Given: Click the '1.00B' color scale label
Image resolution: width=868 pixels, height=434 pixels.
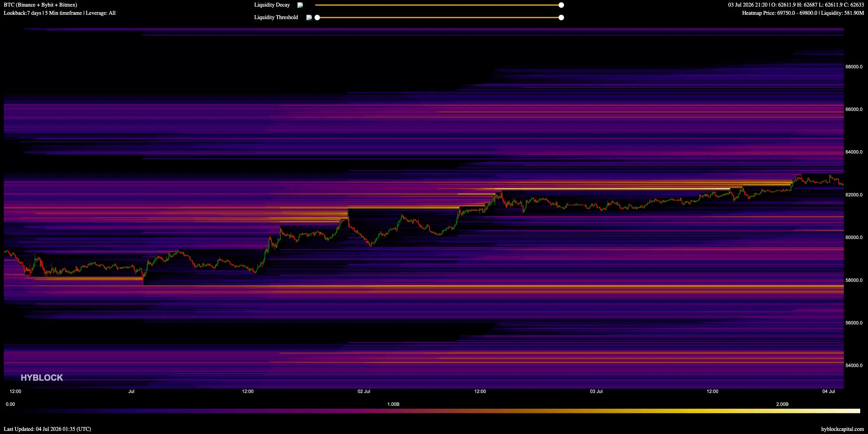Looking at the screenshot, I should 393,404.
